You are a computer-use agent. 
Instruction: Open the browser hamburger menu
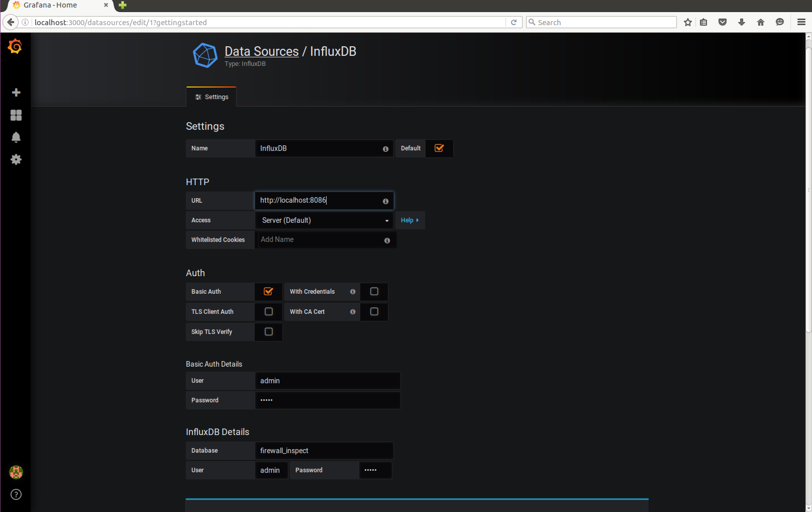click(801, 22)
